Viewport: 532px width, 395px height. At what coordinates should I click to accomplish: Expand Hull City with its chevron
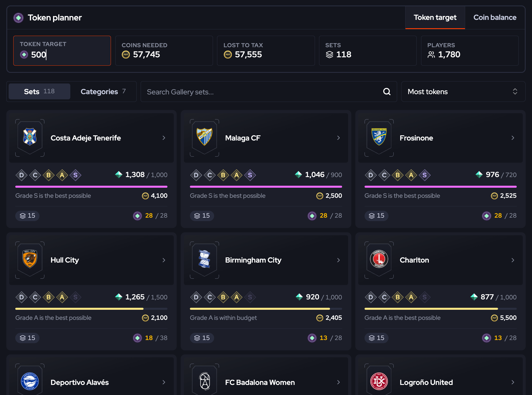point(164,260)
